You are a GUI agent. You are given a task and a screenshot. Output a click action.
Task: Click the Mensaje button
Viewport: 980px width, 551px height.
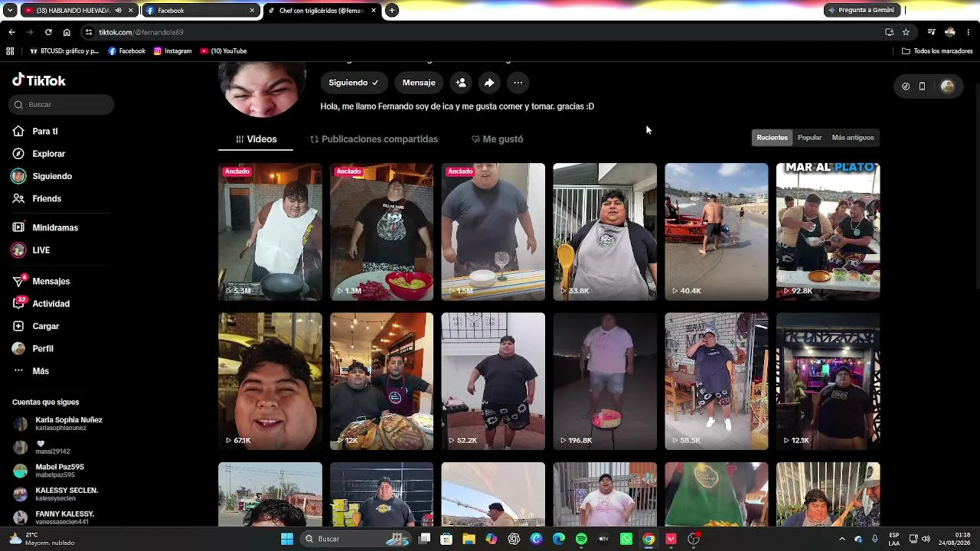419,83
